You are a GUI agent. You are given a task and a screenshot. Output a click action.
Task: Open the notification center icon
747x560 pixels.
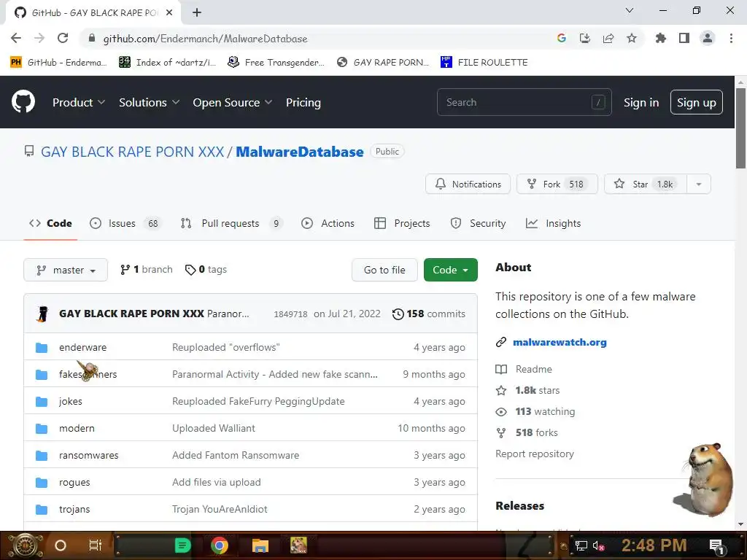(x=717, y=545)
